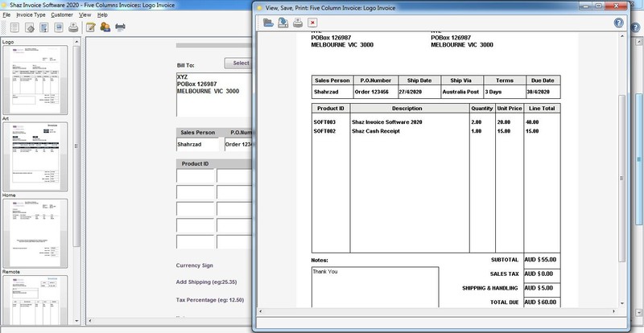Viewport: 644px width, 333px height.
Task: Click the preview vertical scrollbar thumb
Action: [621, 179]
